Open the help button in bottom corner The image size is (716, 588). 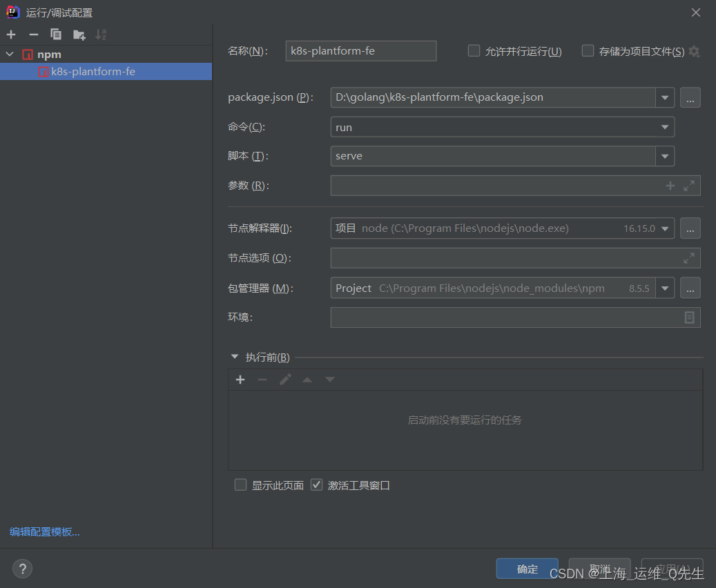[x=22, y=568]
